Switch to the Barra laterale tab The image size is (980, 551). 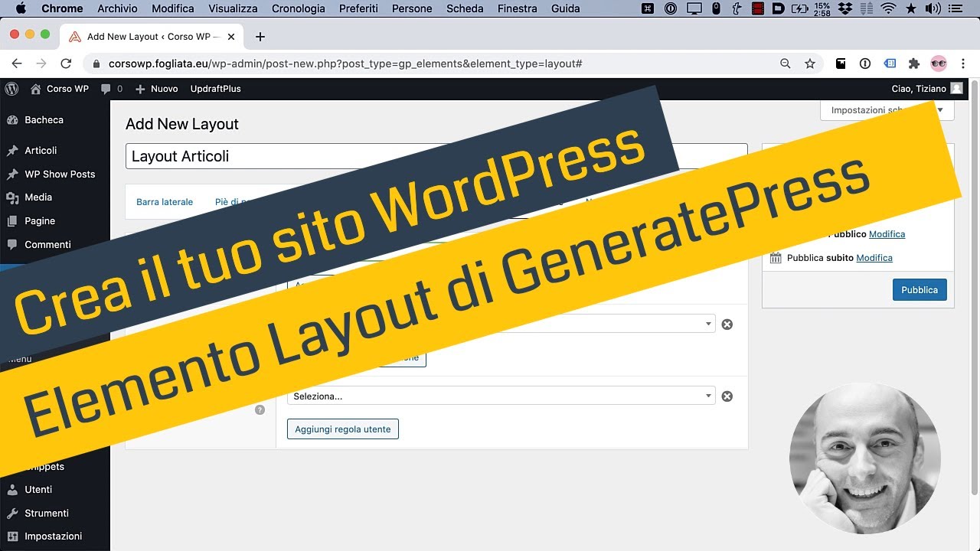coord(165,202)
